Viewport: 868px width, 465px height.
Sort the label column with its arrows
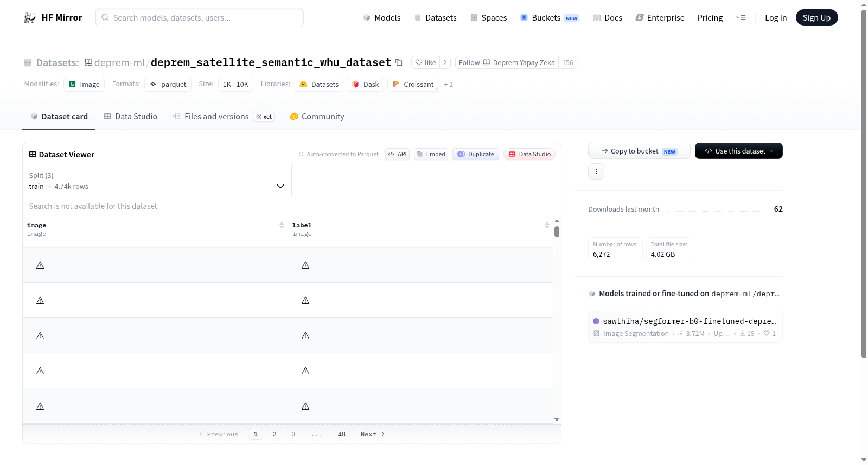(x=547, y=225)
